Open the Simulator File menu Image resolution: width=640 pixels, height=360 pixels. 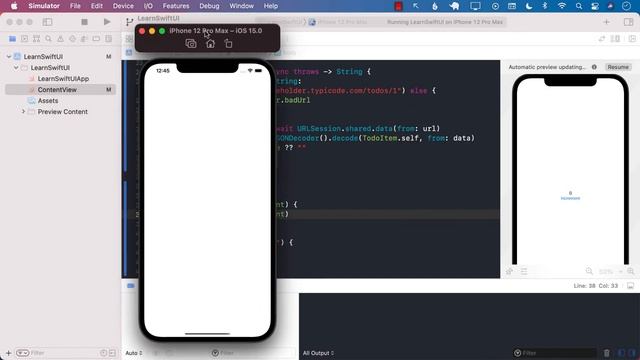75,6
